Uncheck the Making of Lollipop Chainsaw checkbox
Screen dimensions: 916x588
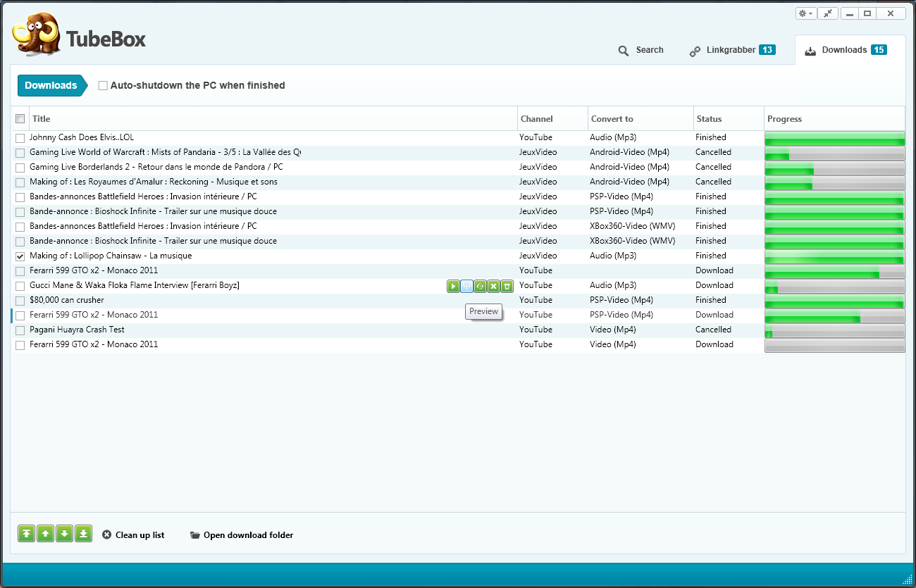pos(20,256)
